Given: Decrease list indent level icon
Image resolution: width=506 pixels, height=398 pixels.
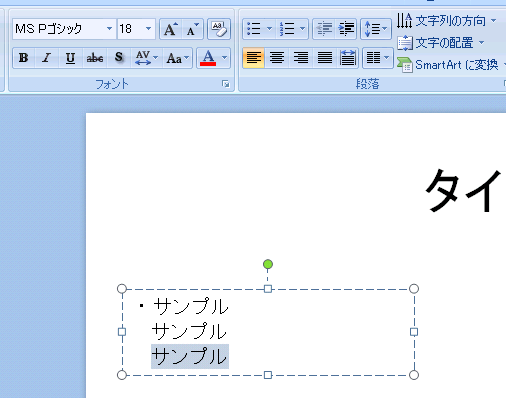Looking at the screenshot, I should pos(324,29).
